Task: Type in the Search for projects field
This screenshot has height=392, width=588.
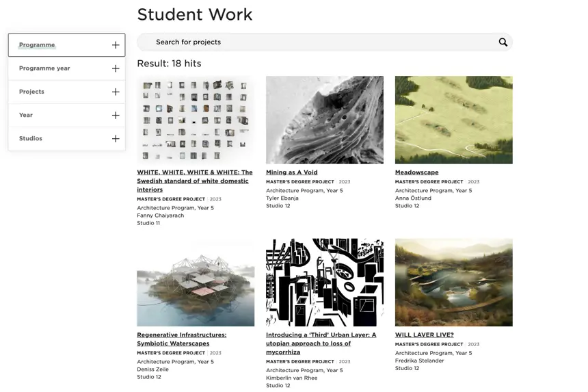Action: 315,42
